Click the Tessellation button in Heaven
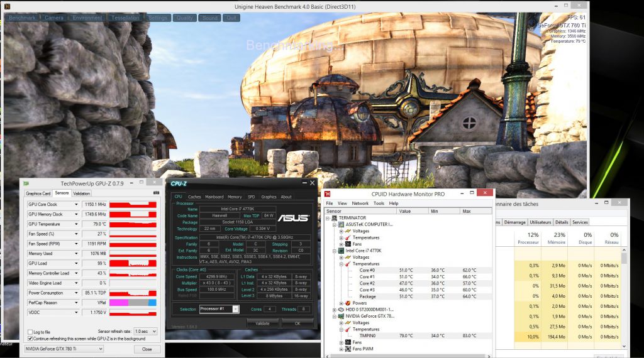The height and width of the screenshot is (358, 644). [125, 18]
